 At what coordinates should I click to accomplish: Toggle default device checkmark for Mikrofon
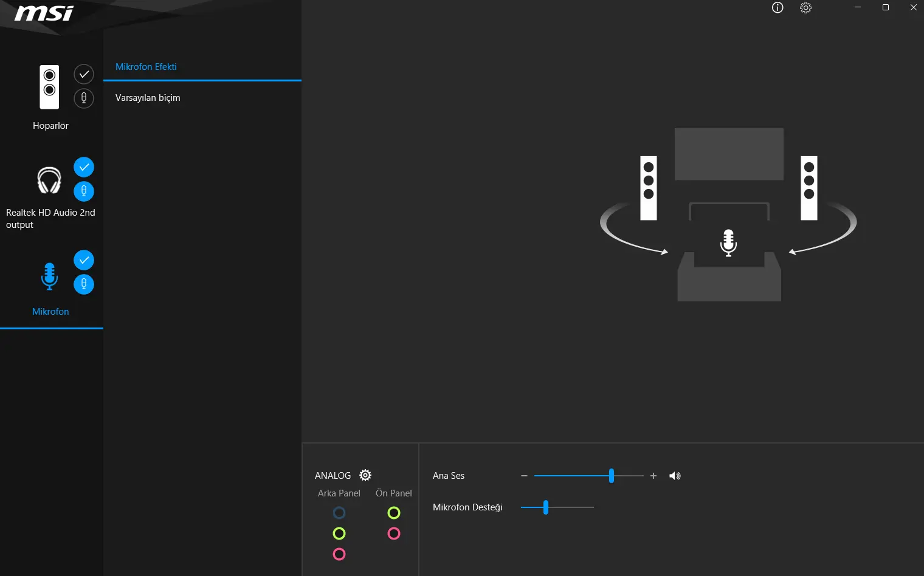coord(84,260)
